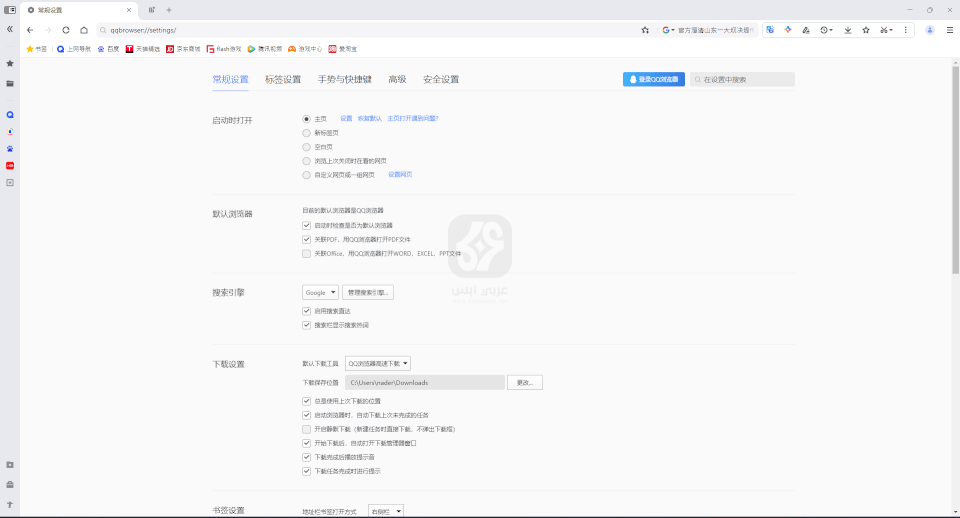Viewport: 960px width, 518px height.
Task: Open sidebar red square app icon
Action: click(10, 165)
